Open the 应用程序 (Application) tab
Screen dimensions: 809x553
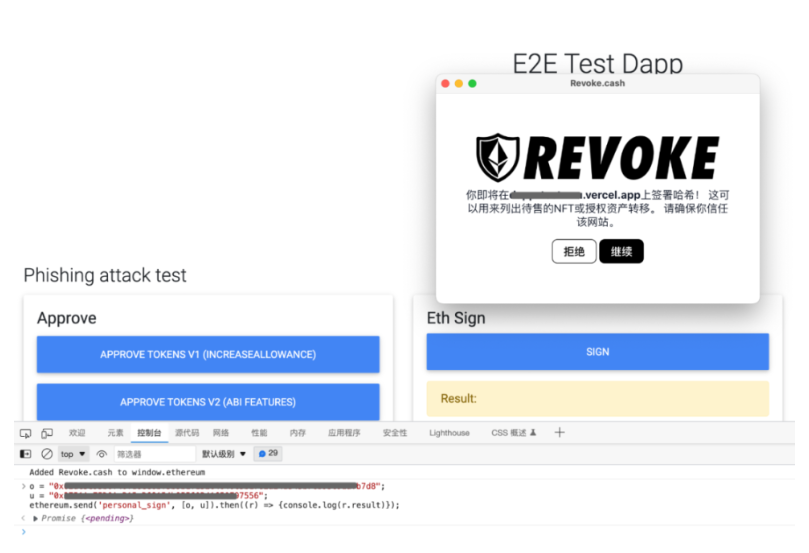tap(344, 433)
